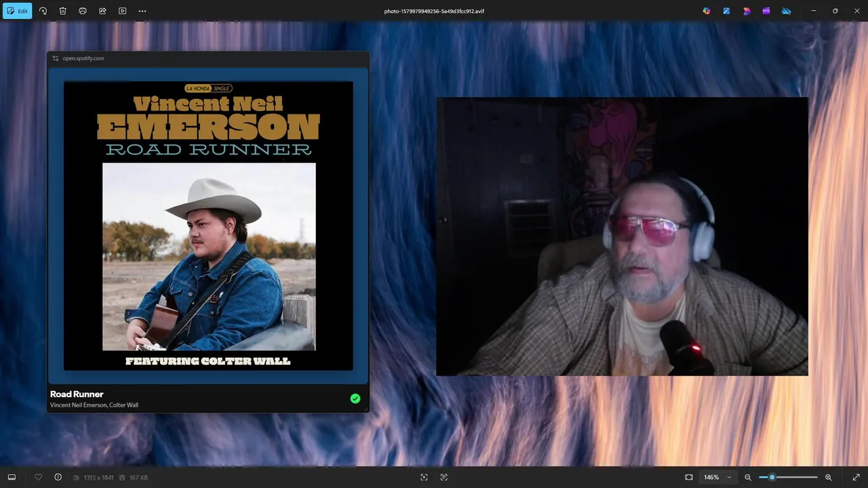Activate the scan text icon
The image size is (868, 488).
[x=444, y=477]
